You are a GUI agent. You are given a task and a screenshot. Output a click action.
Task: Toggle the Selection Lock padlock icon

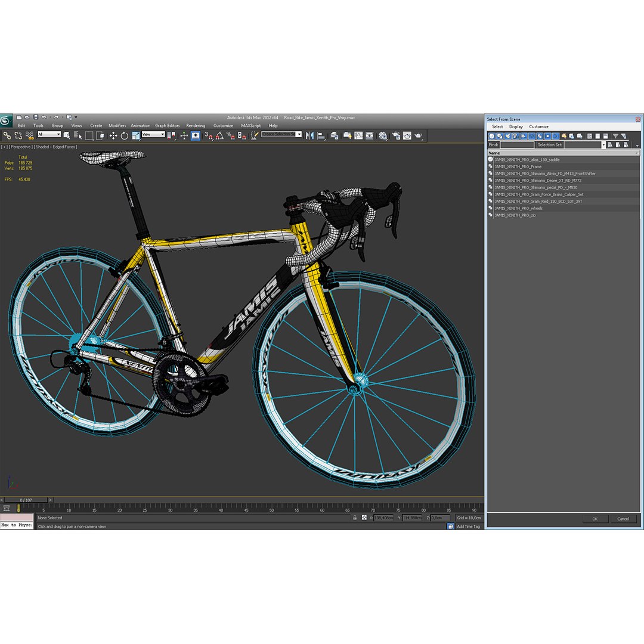tap(355, 518)
